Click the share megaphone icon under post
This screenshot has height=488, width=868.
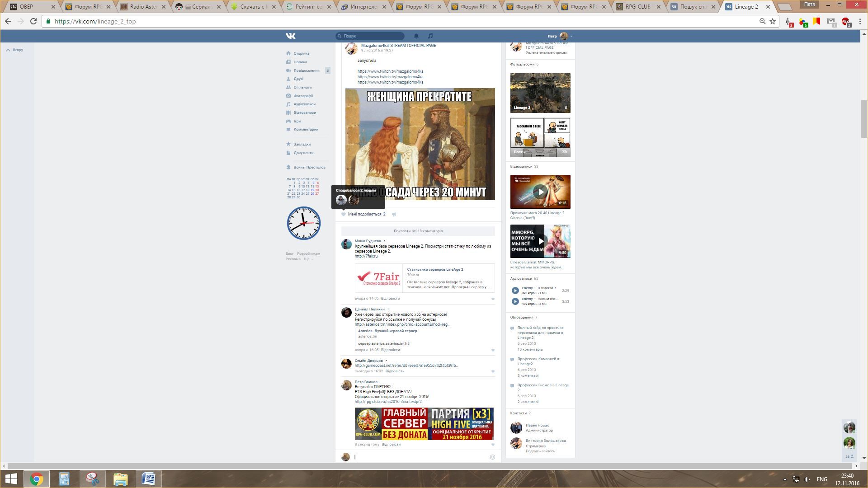click(394, 214)
